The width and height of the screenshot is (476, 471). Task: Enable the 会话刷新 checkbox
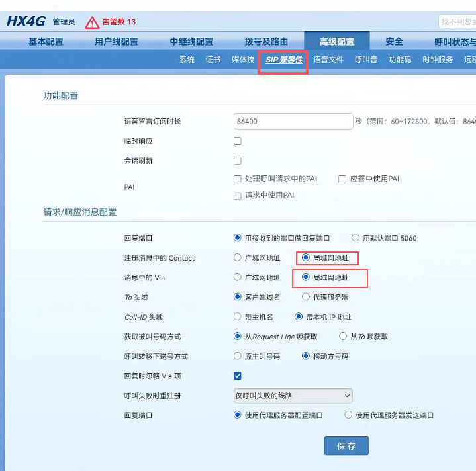point(238,161)
